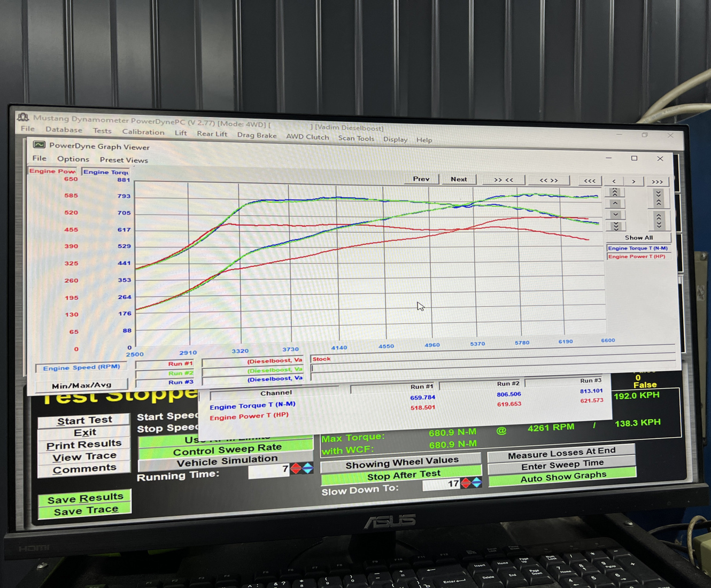Image resolution: width=711 pixels, height=588 pixels.
Task: Toggle the Run #1 trace button
Action: pos(165,363)
